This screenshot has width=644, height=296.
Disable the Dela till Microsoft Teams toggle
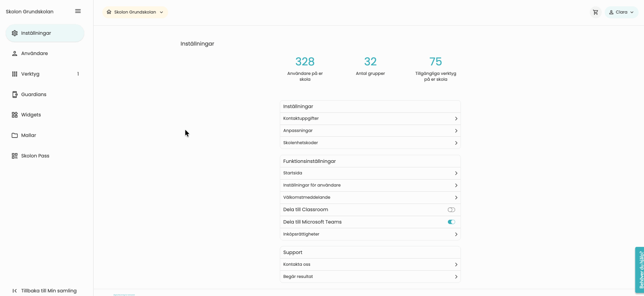pyautogui.click(x=451, y=222)
